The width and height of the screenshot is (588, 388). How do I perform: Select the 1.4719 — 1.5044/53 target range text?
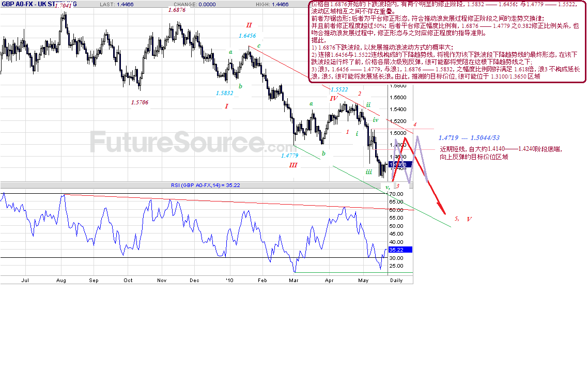[x=469, y=138]
